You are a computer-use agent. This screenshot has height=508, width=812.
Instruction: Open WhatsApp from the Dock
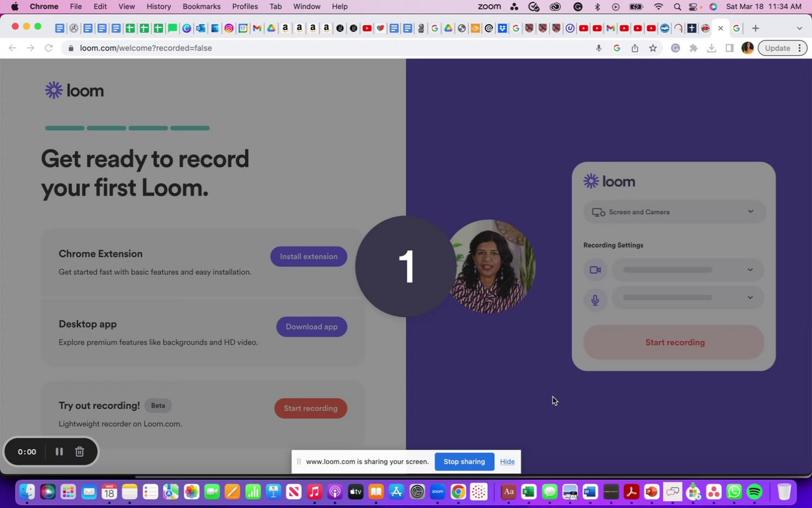[734, 491]
